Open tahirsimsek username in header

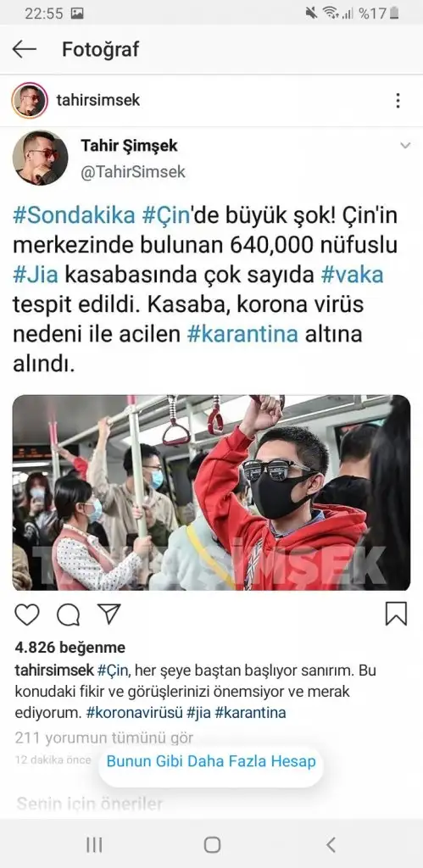click(x=98, y=100)
